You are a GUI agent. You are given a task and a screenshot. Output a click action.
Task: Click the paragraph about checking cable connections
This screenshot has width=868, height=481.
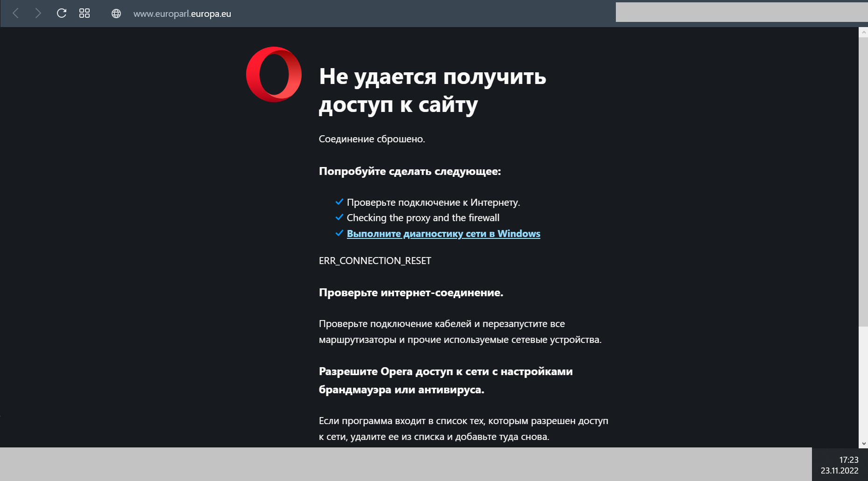[x=460, y=332]
